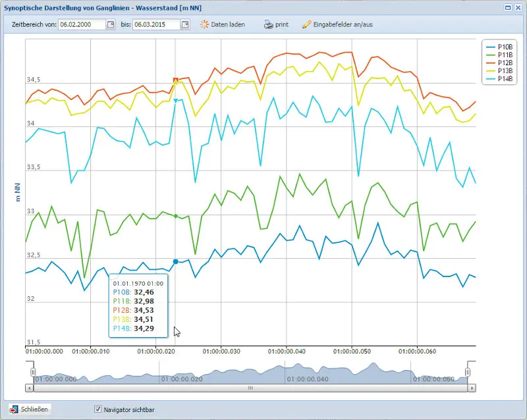Image resolution: width=527 pixels, height=420 pixels.
Task: Hide the P14B series via the legend
Action: 499,79
